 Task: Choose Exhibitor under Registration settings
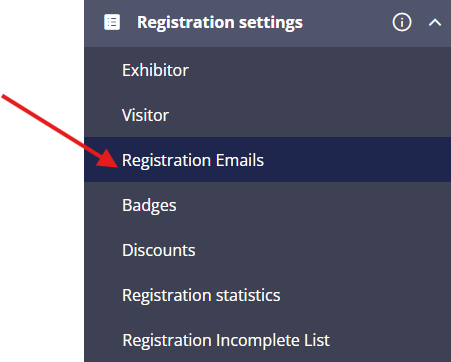pos(268,70)
